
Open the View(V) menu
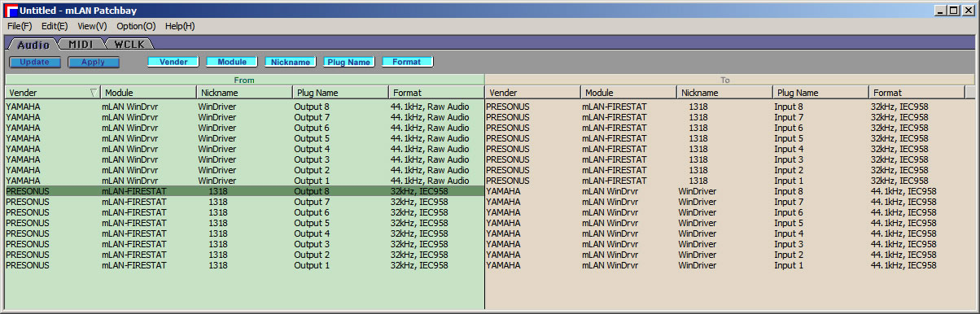(92, 26)
